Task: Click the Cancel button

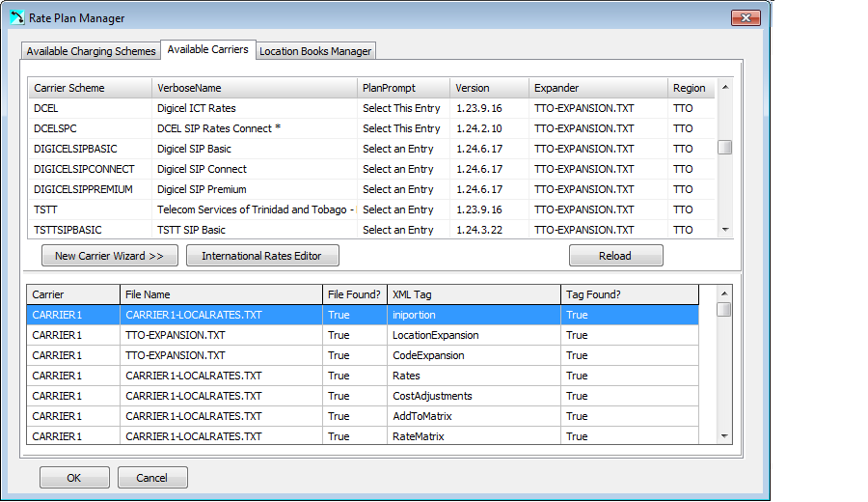Action: (x=152, y=478)
